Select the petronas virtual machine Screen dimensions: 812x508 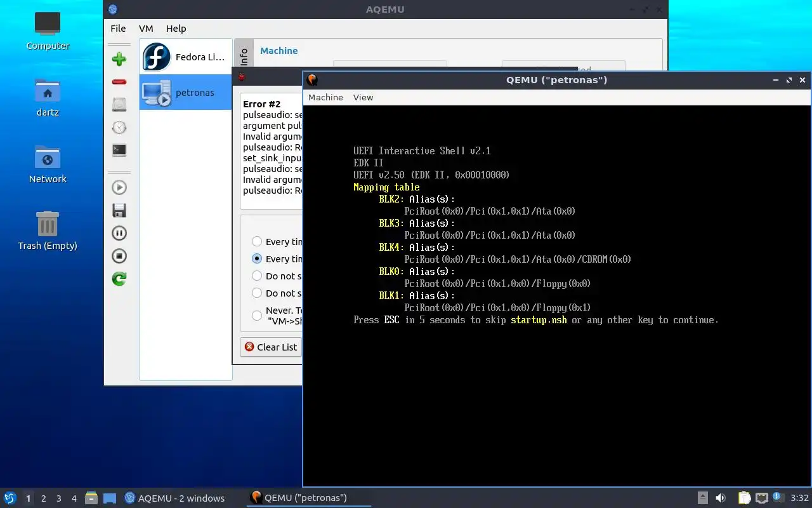pos(185,92)
